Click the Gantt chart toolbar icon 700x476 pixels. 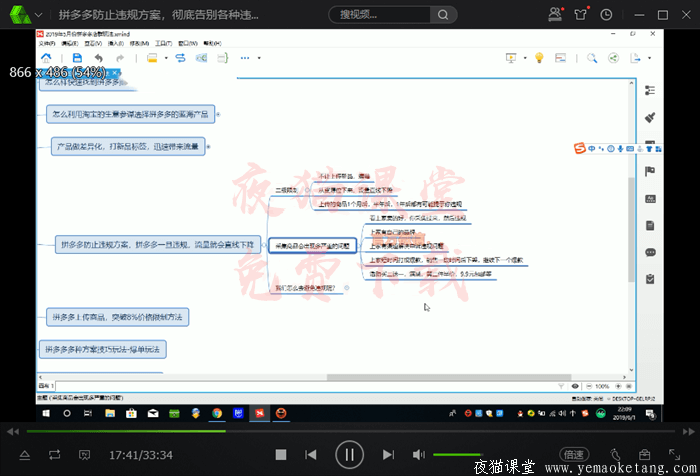(560, 58)
